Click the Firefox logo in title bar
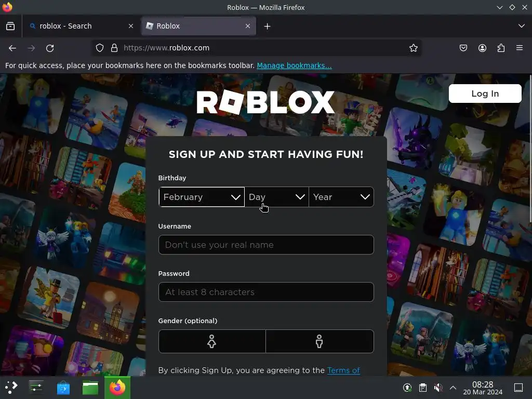532x399 pixels. [7, 7]
